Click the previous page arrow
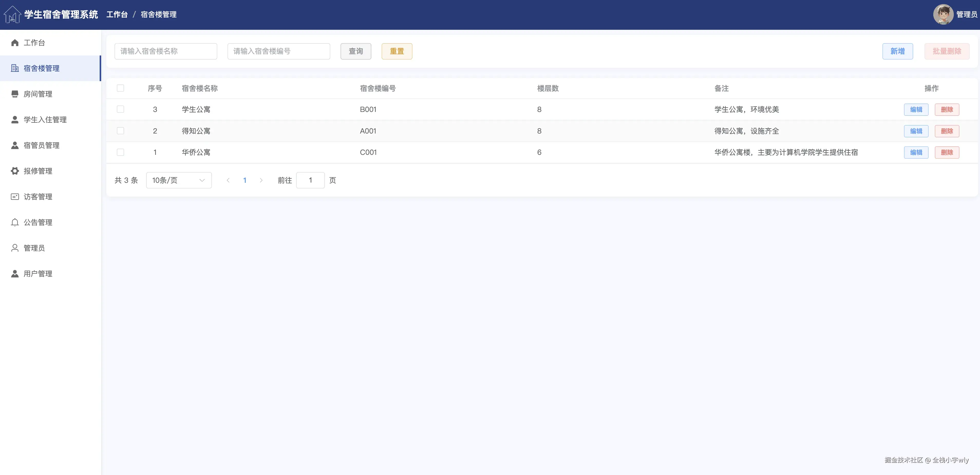 228,180
